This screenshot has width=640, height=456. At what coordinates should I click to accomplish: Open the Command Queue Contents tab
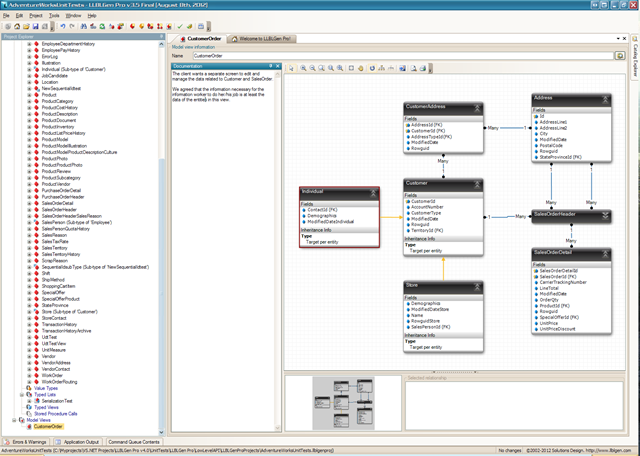tap(134, 442)
